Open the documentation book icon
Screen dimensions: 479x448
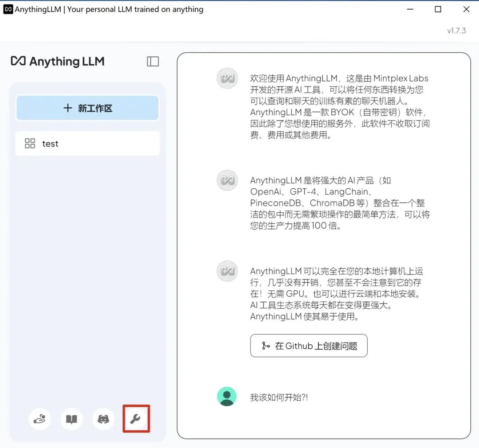(x=71, y=419)
